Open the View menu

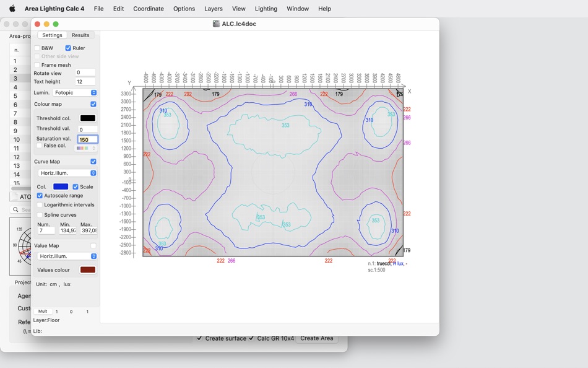(x=238, y=9)
